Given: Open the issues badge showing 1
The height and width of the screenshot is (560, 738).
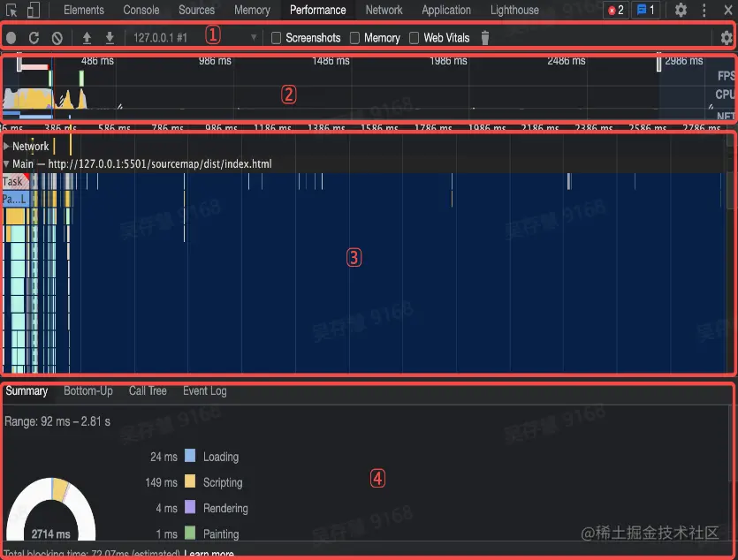Looking at the screenshot, I should click(645, 10).
